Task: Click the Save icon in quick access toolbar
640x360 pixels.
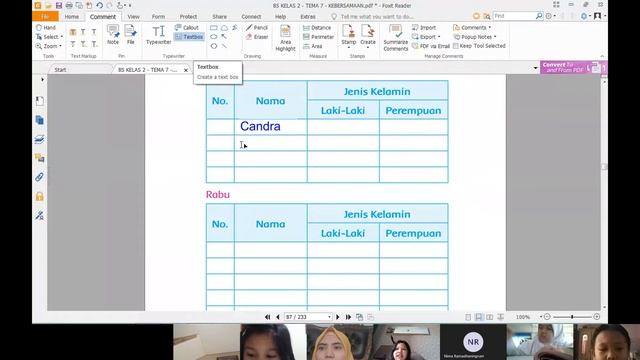Action: point(59,5)
